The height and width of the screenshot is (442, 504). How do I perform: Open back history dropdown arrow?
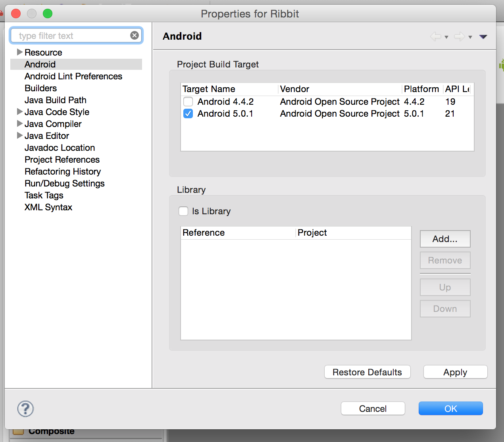[x=446, y=37]
